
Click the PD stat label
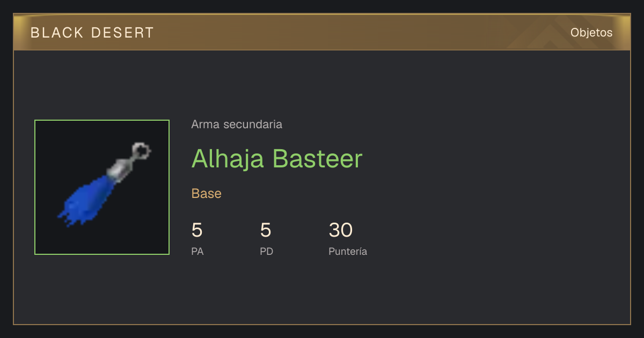point(267,251)
